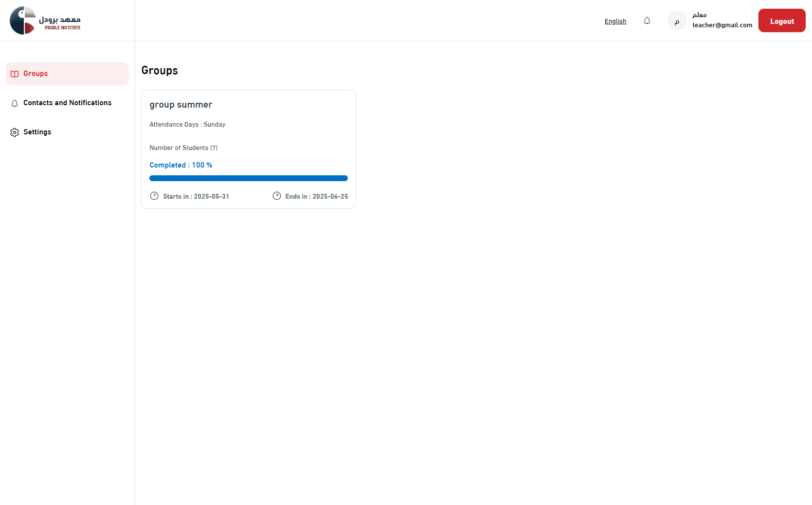812x505 pixels.
Task: Click the teacher@gmail.com email text
Action: pos(722,25)
